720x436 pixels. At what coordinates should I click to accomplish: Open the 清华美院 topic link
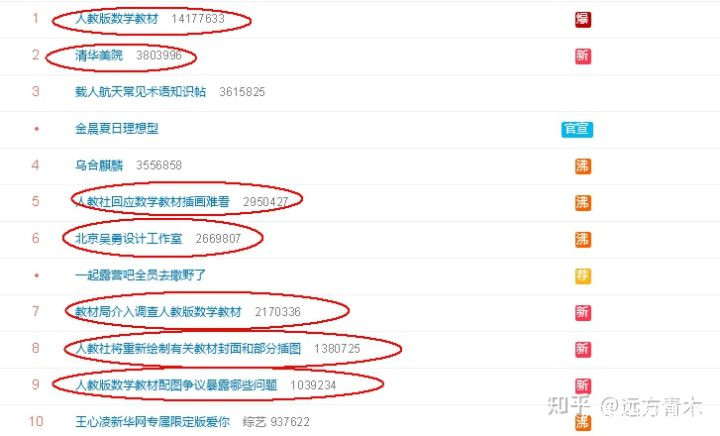pos(99,55)
